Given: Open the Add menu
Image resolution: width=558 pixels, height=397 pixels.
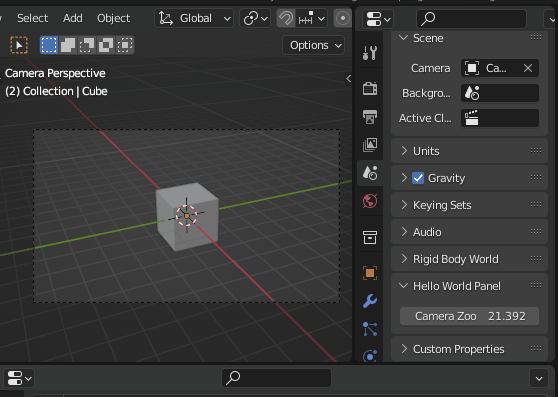Looking at the screenshot, I should [73, 18].
